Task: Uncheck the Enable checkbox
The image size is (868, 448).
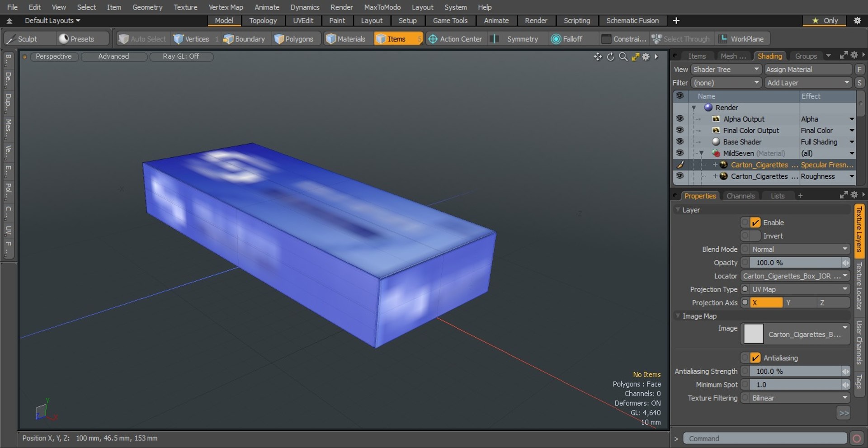Action: point(755,222)
